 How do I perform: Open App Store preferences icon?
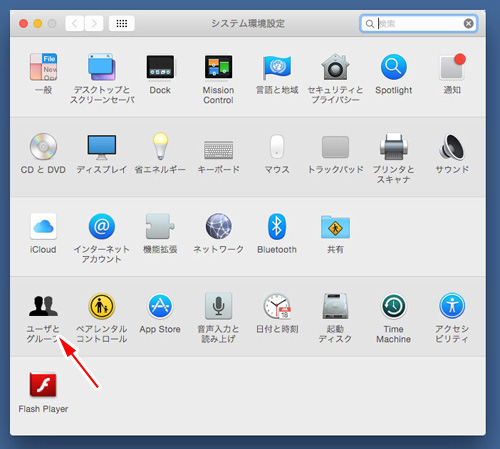[160, 306]
